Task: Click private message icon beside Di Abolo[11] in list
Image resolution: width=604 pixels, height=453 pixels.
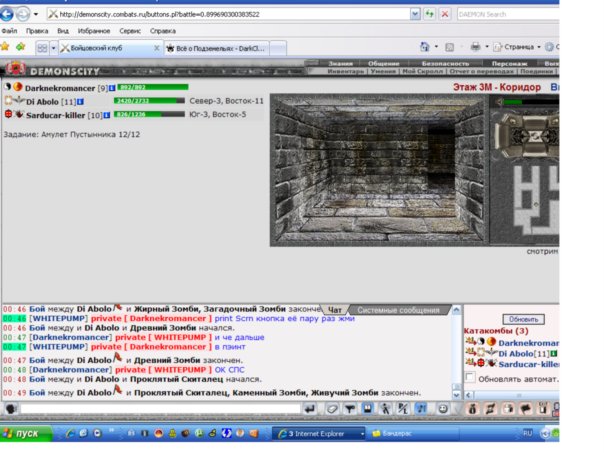Action: click(470, 352)
